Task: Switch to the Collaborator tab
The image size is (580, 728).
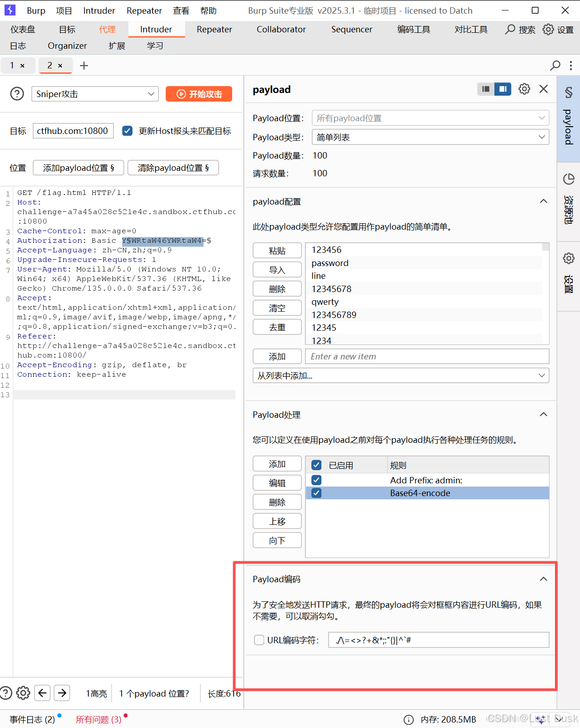Action: [281, 30]
